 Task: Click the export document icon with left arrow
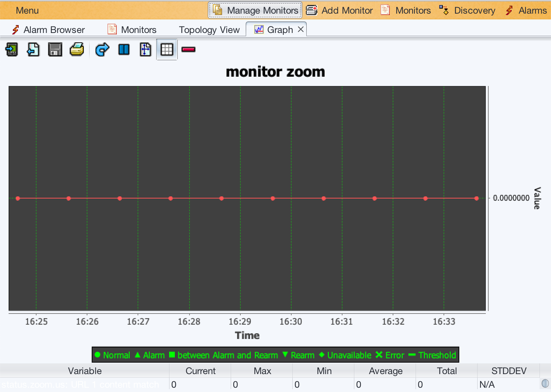click(x=33, y=49)
